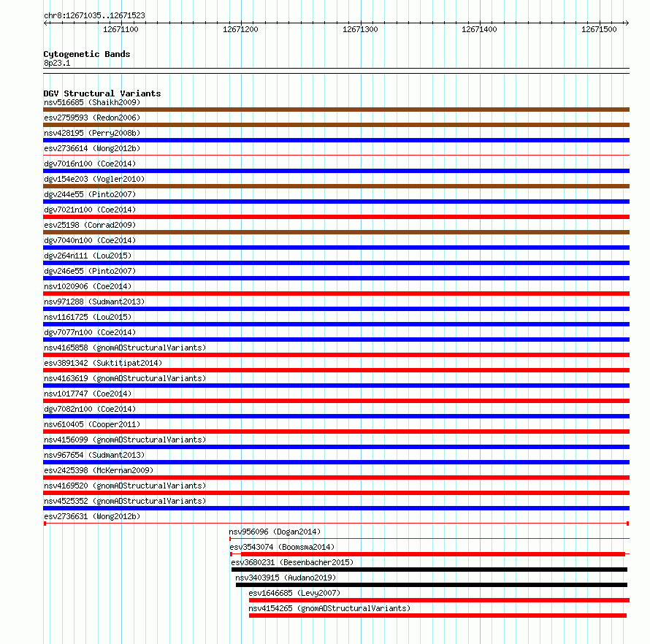The width and height of the screenshot is (650, 644).
Task: Open dgv246e55 (Pinto2007) variant entry
Action: (90, 271)
